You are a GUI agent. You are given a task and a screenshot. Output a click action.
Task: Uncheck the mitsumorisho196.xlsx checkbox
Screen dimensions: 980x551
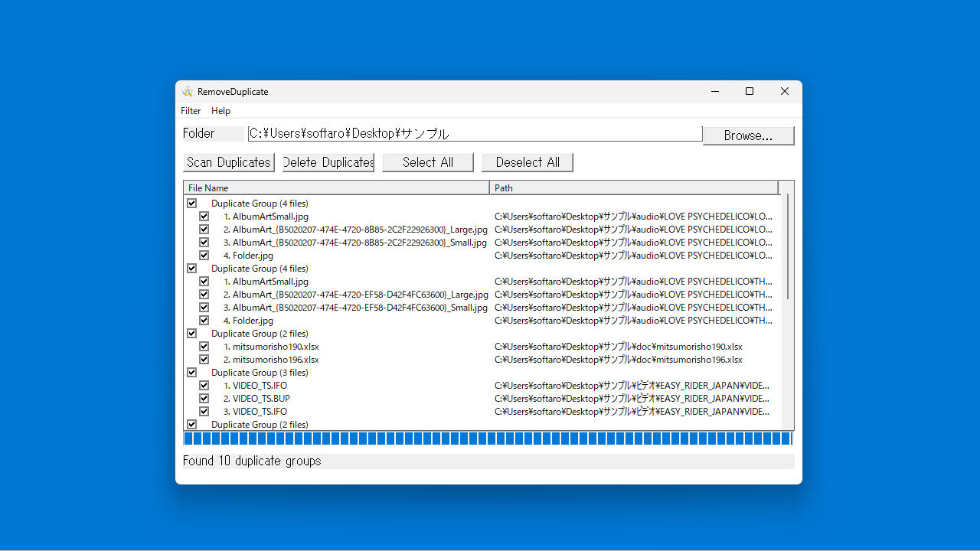click(x=204, y=359)
